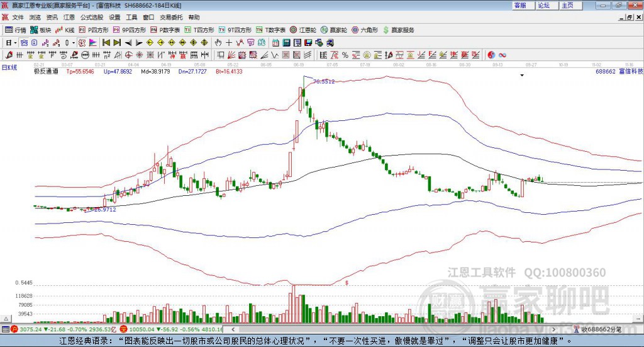644x347 pixels.
Task: Click the 688662 富信科技 stock label
Action: point(619,72)
